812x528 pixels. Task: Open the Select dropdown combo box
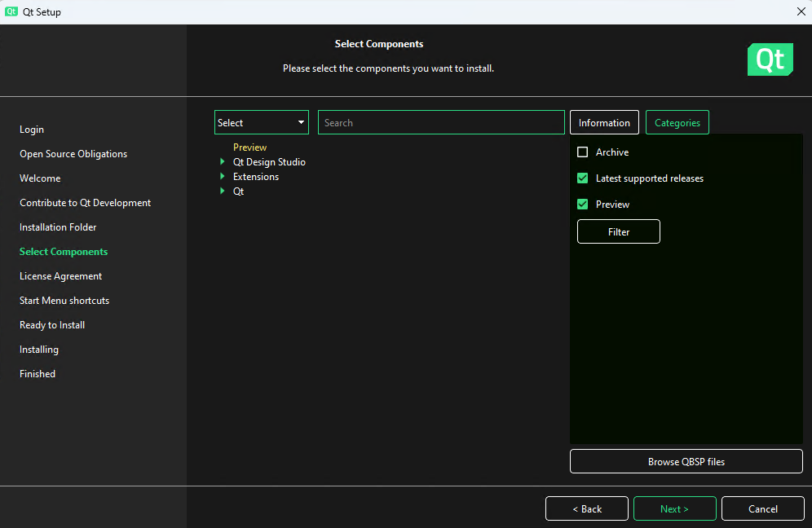pyautogui.click(x=262, y=122)
